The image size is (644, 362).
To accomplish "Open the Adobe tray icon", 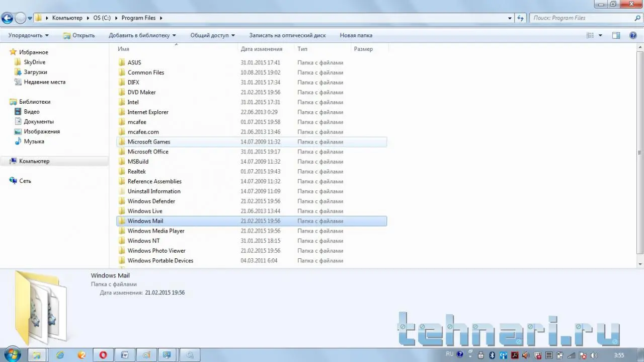I will coord(515,355).
